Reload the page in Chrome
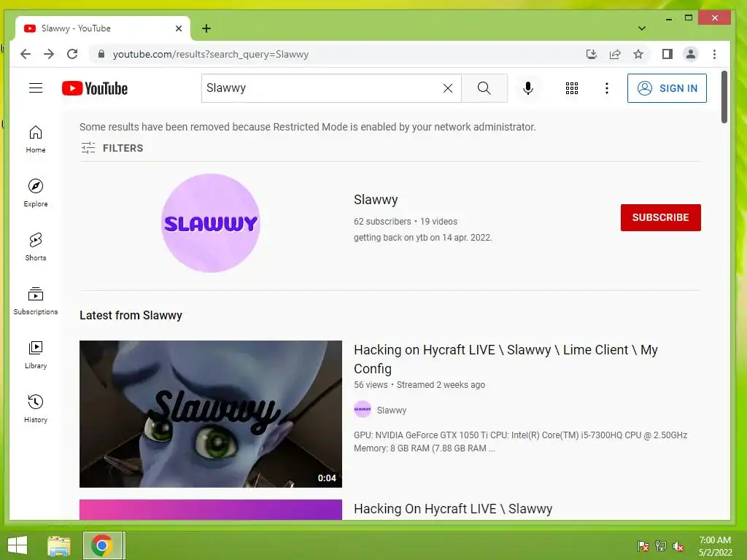This screenshot has width=747, height=560. 72,54
